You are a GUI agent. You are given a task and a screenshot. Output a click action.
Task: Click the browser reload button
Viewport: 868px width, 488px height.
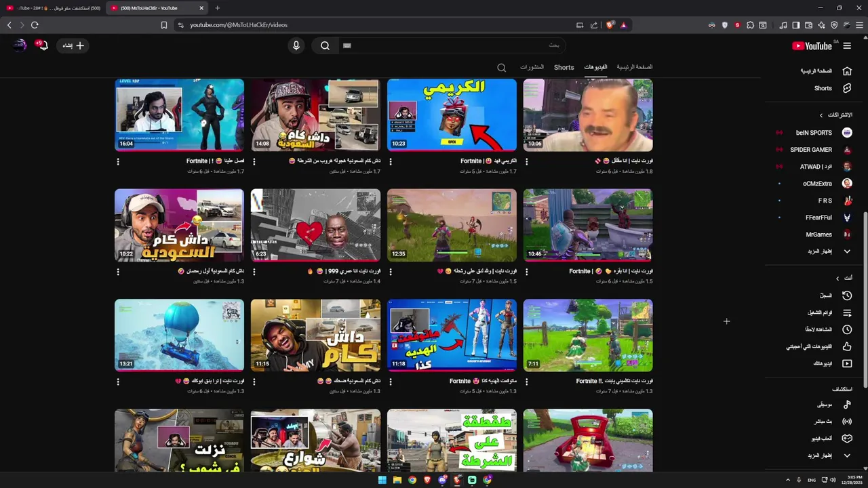tap(35, 25)
